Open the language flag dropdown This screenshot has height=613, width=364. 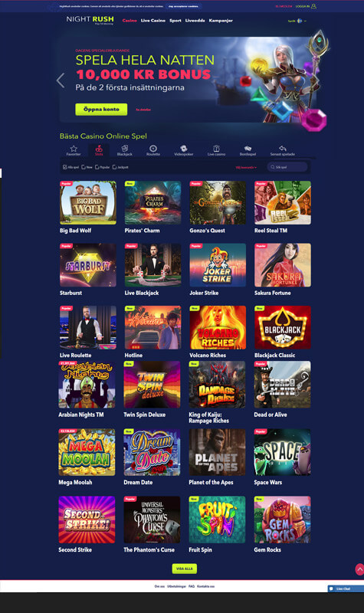[x=300, y=21]
